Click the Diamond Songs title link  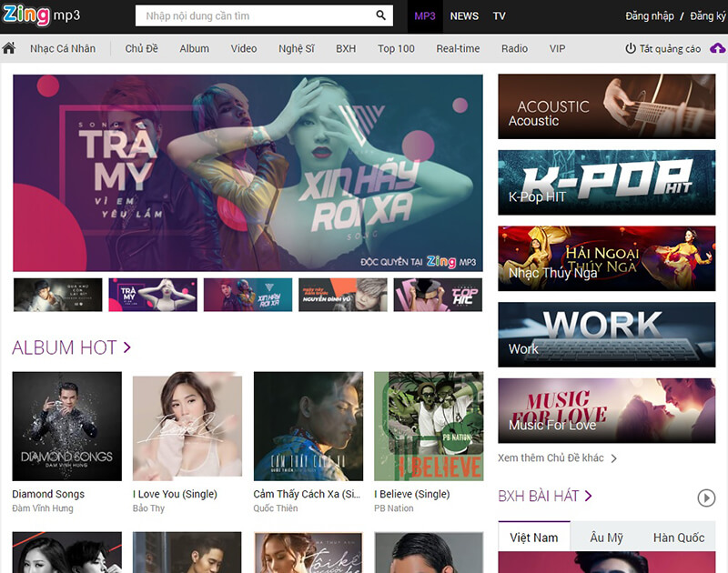point(48,494)
